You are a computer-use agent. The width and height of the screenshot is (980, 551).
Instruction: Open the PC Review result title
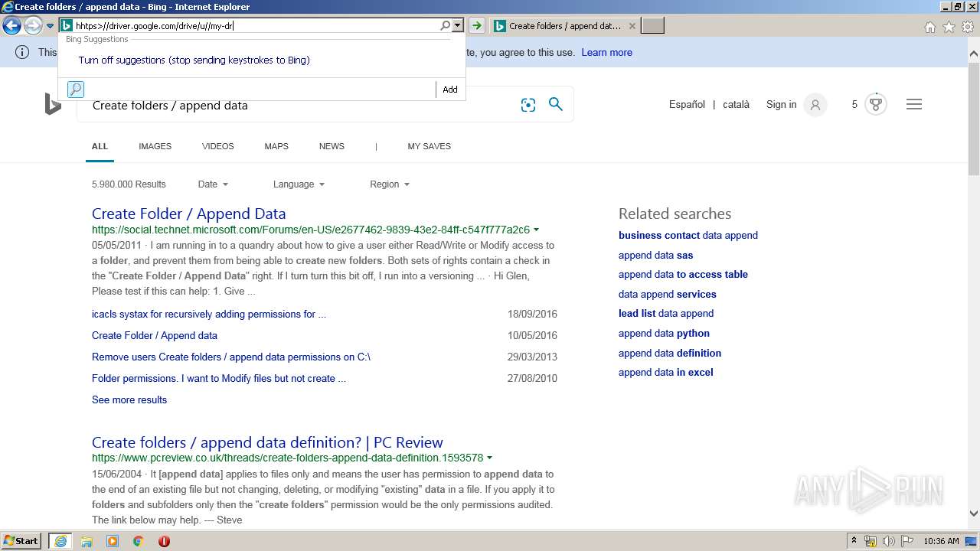267,442
